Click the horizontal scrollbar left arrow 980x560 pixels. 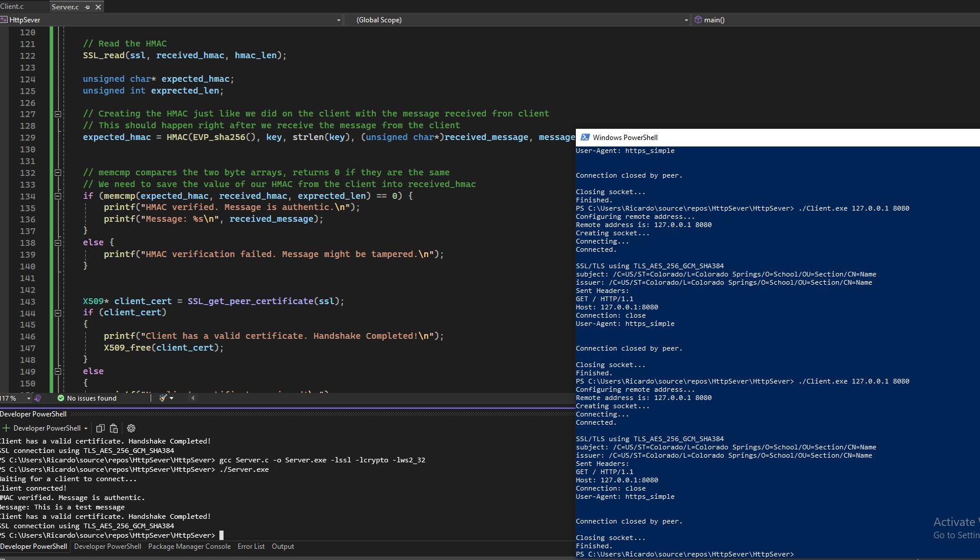pyautogui.click(x=192, y=398)
